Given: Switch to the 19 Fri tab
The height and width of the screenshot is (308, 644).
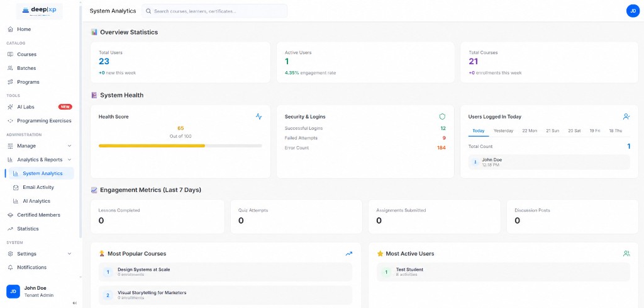Looking at the screenshot, I should 595,131.
